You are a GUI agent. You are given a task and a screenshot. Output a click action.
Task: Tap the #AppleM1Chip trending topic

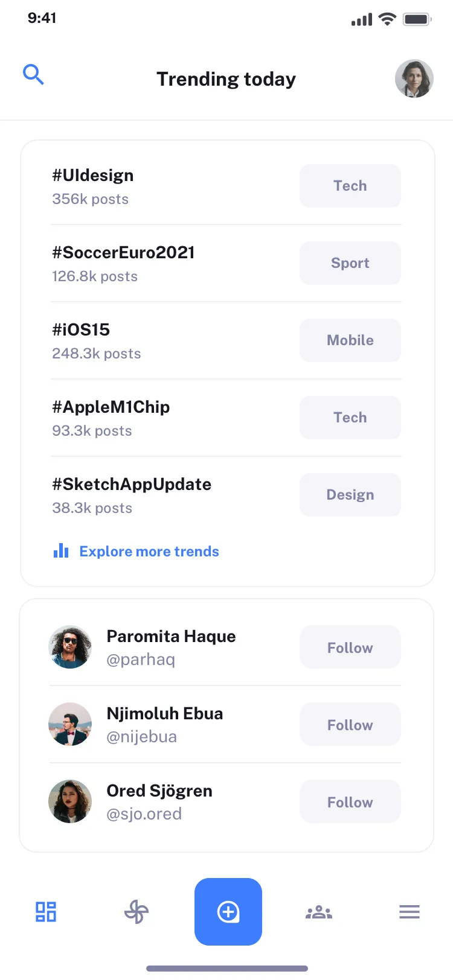111,407
